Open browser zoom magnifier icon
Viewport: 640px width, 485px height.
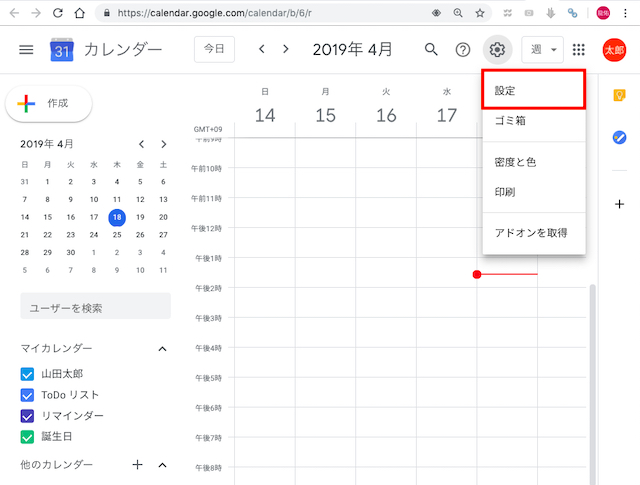coord(458,13)
